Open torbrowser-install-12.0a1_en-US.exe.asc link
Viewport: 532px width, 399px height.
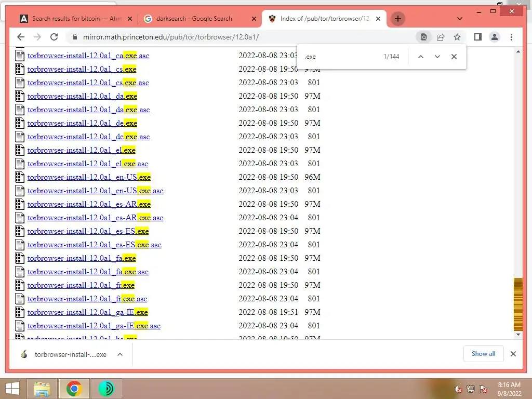96,191
